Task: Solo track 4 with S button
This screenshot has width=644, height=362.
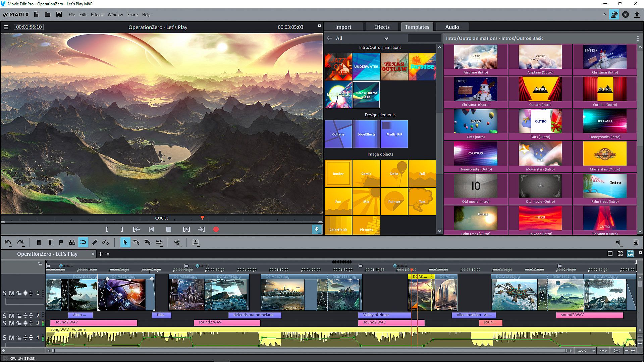Action: click(4, 338)
